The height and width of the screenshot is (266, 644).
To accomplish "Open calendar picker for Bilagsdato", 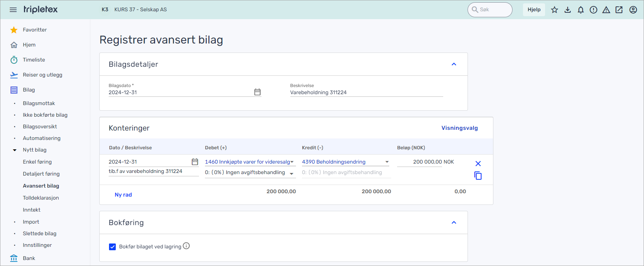I will point(257,92).
